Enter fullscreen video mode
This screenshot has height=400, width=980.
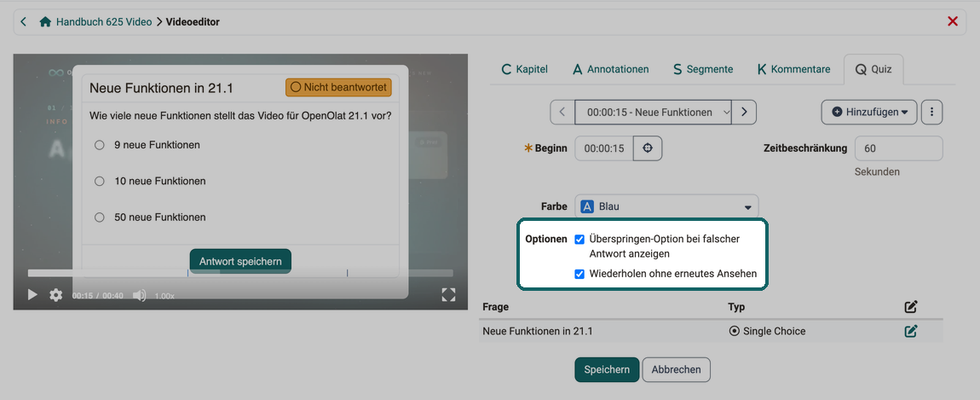pos(448,295)
